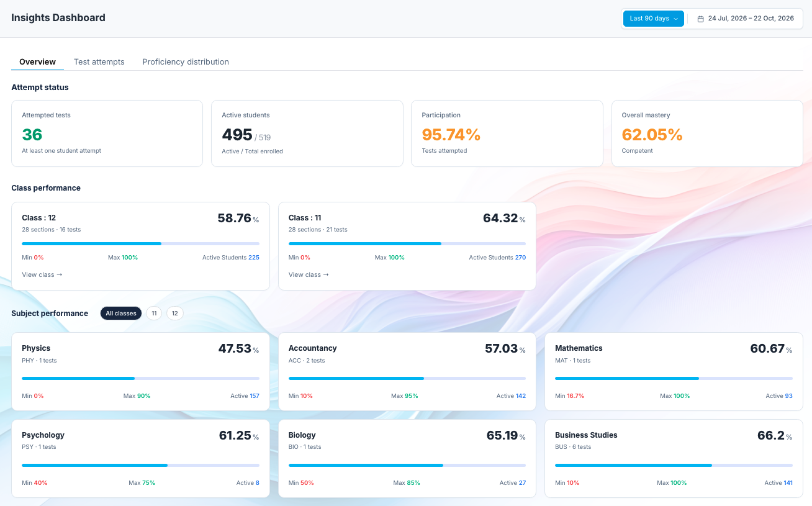The width and height of the screenshot is (812, 506).
Task: Click the Subject performance heading
Action: [x=50, y=314]
